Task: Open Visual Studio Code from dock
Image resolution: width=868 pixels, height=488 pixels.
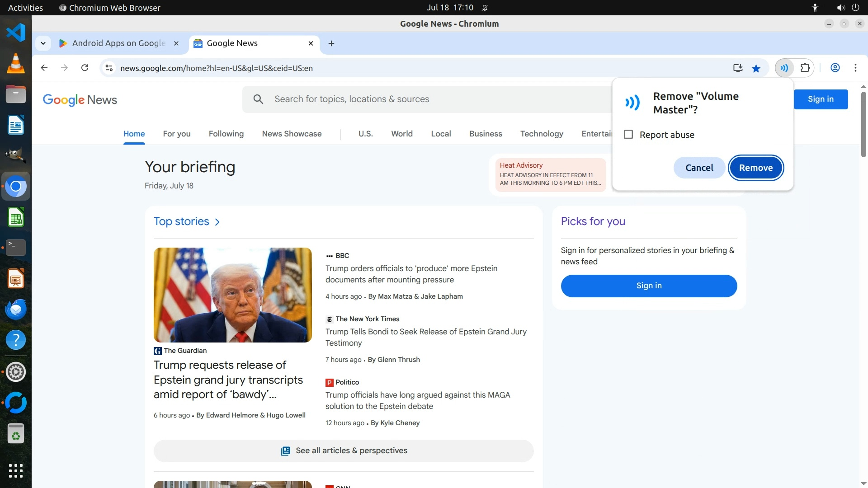Action: coord(16,33)
